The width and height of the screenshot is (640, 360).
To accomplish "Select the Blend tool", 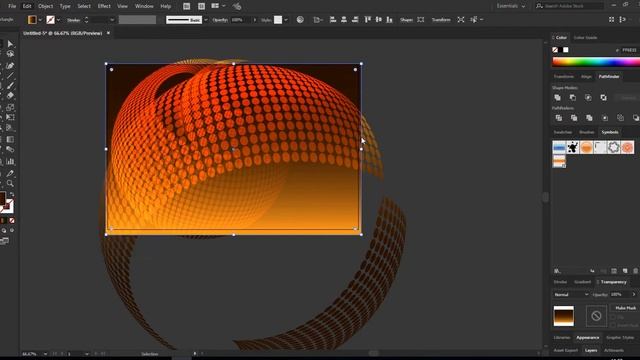I will 10,149.
